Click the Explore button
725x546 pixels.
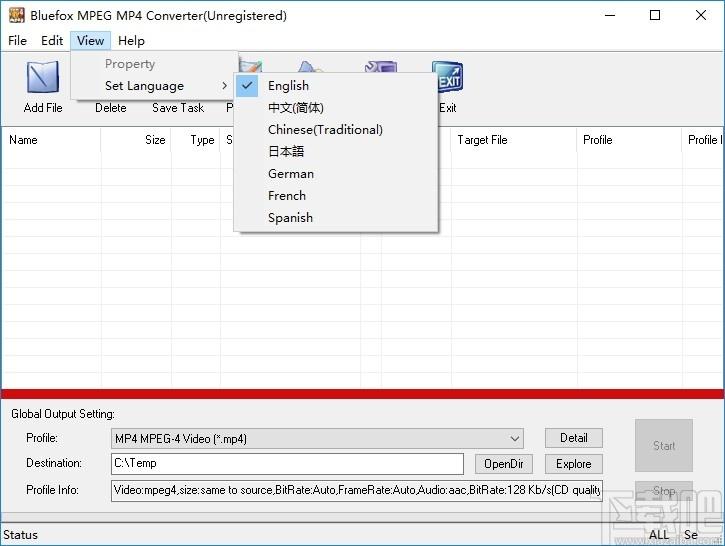tap(574, 464)
